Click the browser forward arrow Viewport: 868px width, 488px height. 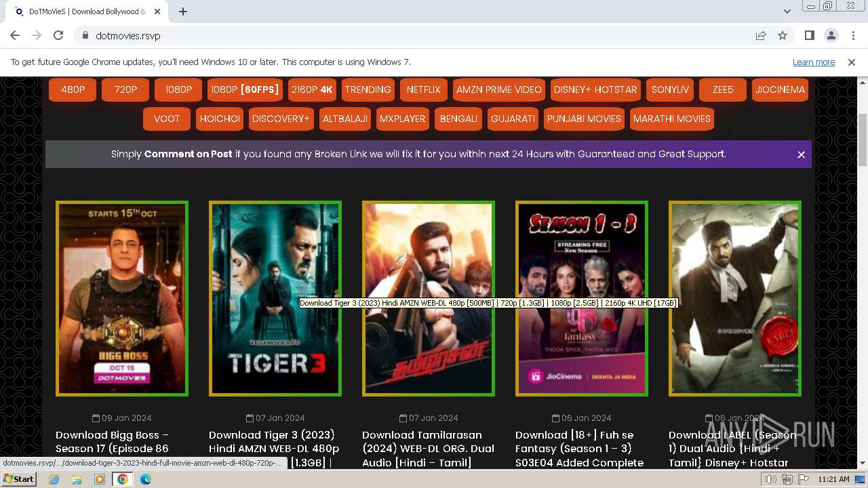37,35
